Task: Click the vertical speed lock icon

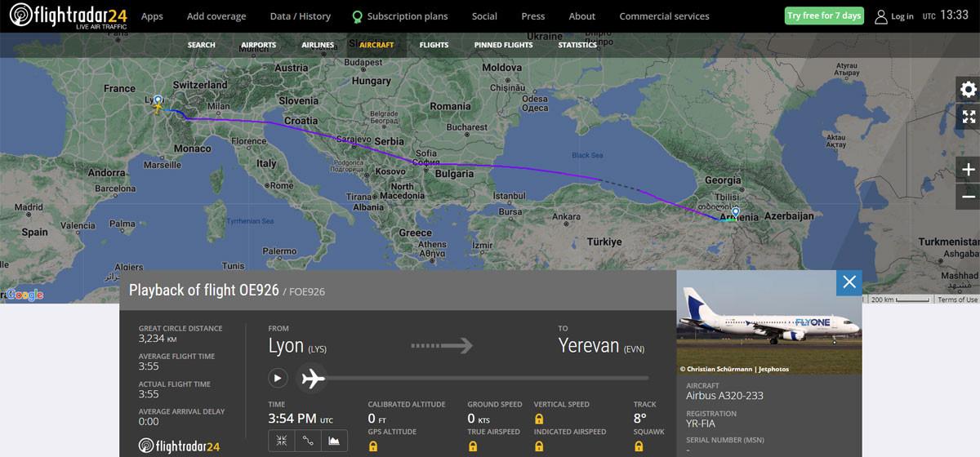Action: click(x=539, y=419)
